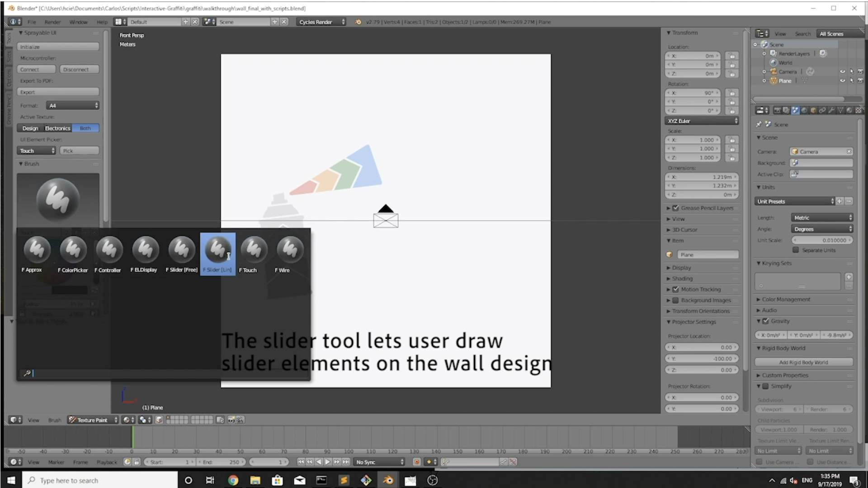868x488 pixels.
Task: Enable the Separate Units checkbox
Action: (x=796, y=250)
